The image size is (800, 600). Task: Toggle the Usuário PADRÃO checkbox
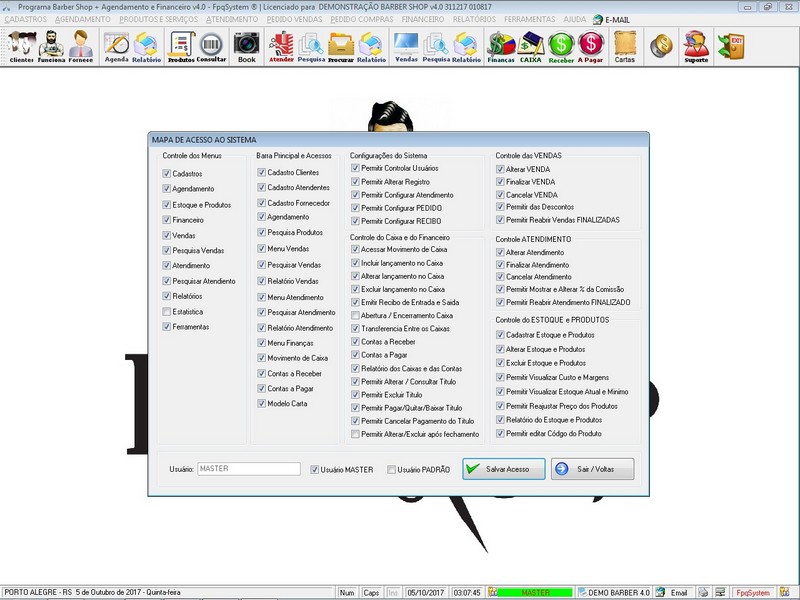(391, 469)
